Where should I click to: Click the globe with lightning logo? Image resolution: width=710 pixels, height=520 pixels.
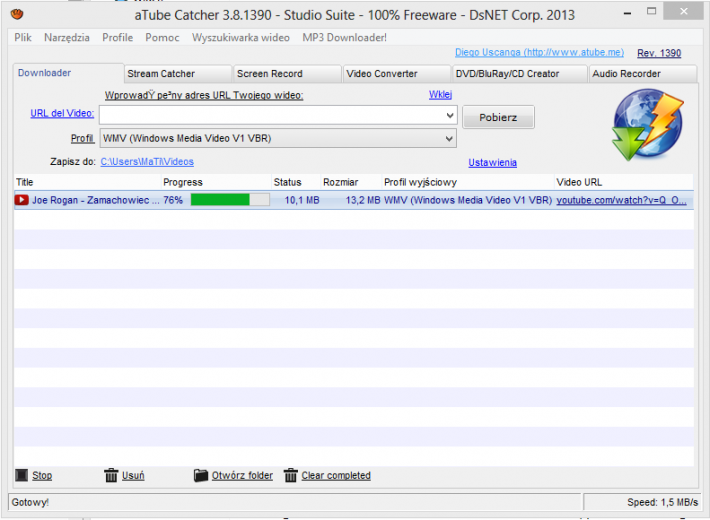(x=648, y=125)
